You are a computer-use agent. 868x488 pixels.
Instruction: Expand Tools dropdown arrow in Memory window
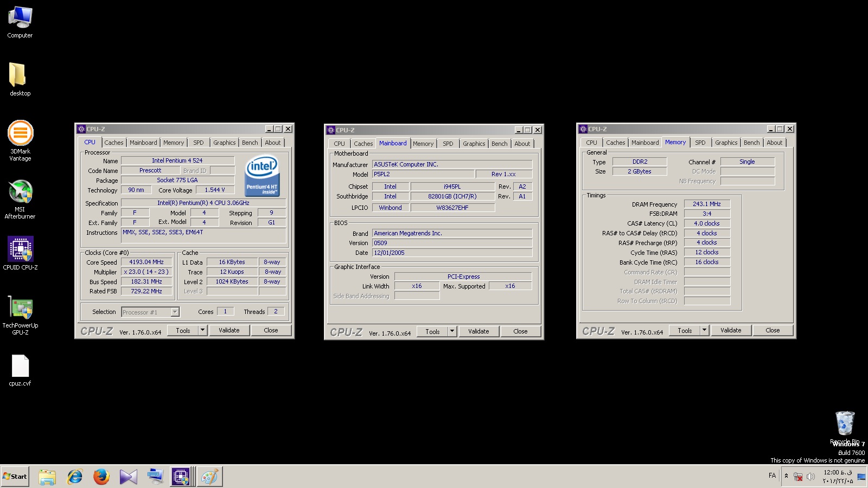pyautogui.click(x=705, y=330)
